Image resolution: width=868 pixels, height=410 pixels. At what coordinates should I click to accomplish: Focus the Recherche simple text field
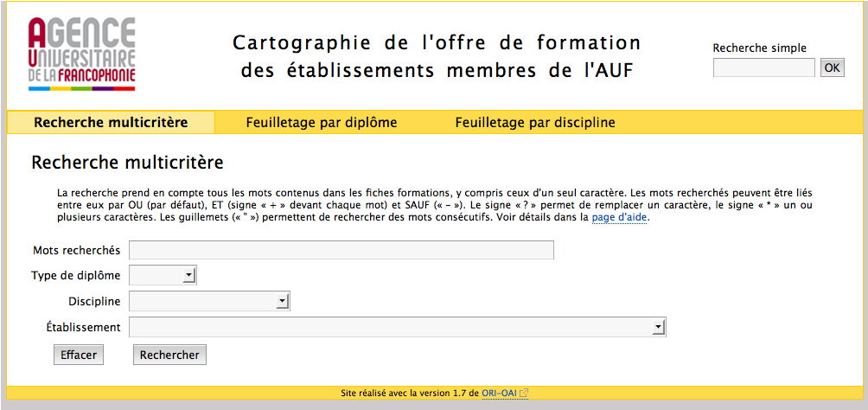point(763,67)
